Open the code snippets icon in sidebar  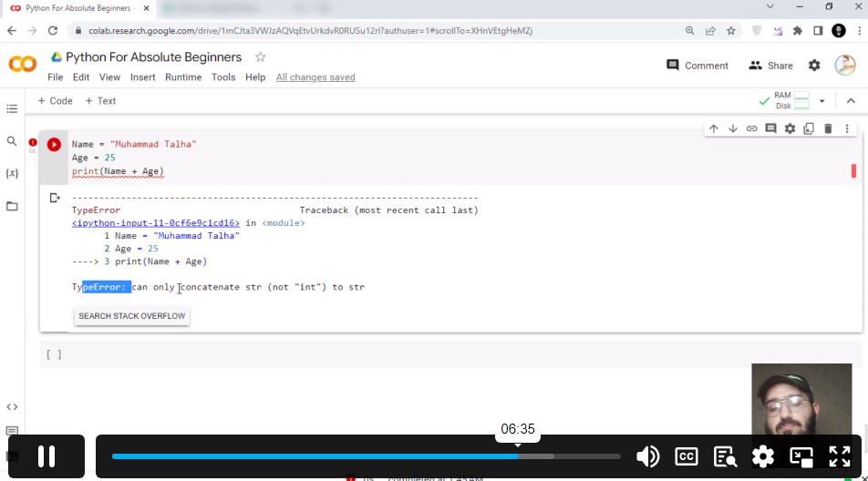coord(12,407)
